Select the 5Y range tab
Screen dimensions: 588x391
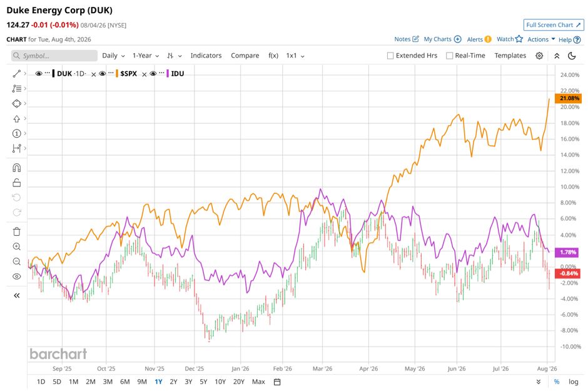pyautogui.click(x=203, y=382)
